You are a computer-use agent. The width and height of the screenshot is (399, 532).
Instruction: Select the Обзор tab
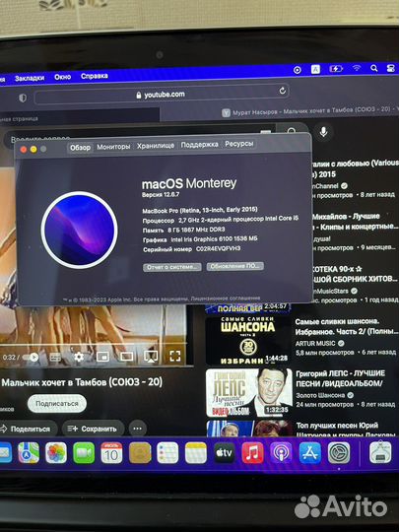[x=80, y=148]
